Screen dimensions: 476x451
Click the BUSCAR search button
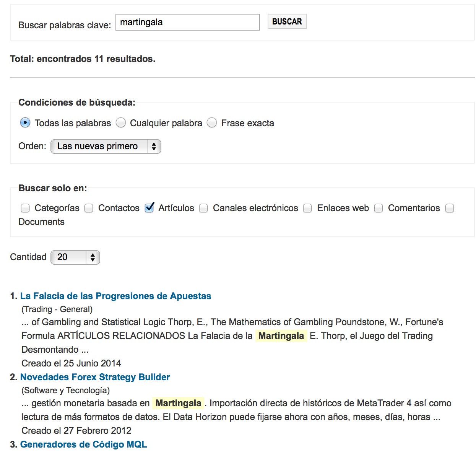(x=287, y=22)
